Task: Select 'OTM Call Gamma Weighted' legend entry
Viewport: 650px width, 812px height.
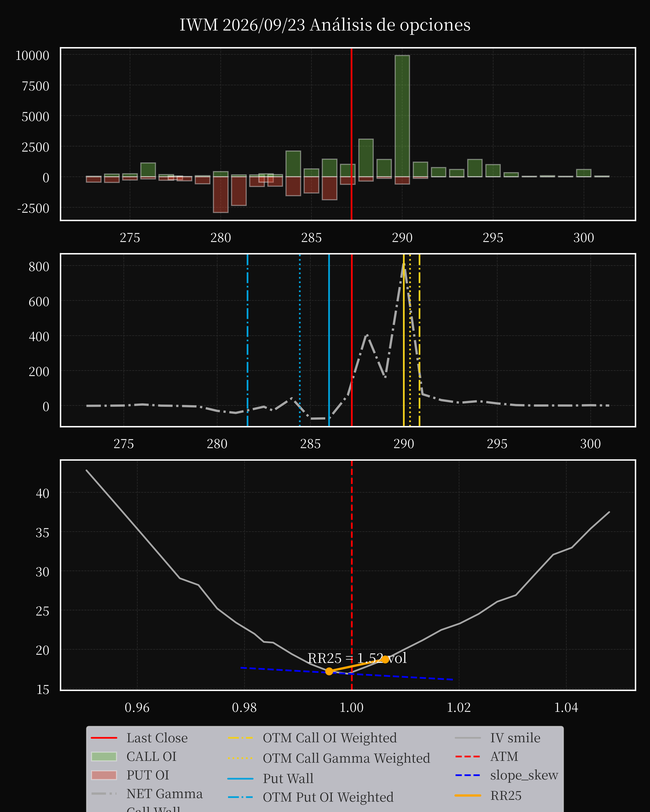Action: (329, 758)
